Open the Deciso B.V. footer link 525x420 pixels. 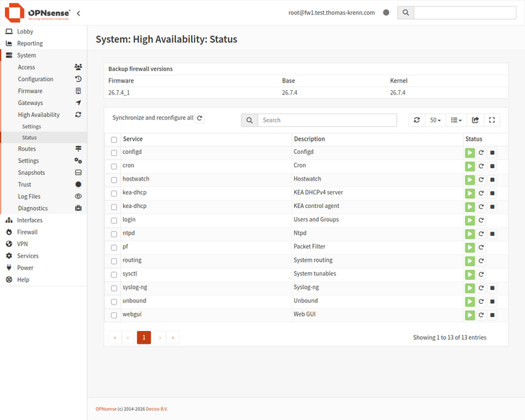(157, 409)
